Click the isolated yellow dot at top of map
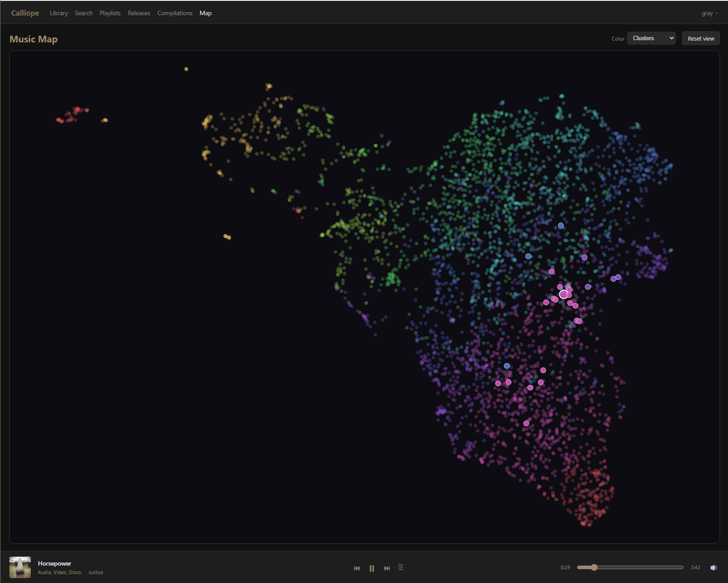Viewport: 728px width, 583px height. pyautogui.click(x=186, y=69)
